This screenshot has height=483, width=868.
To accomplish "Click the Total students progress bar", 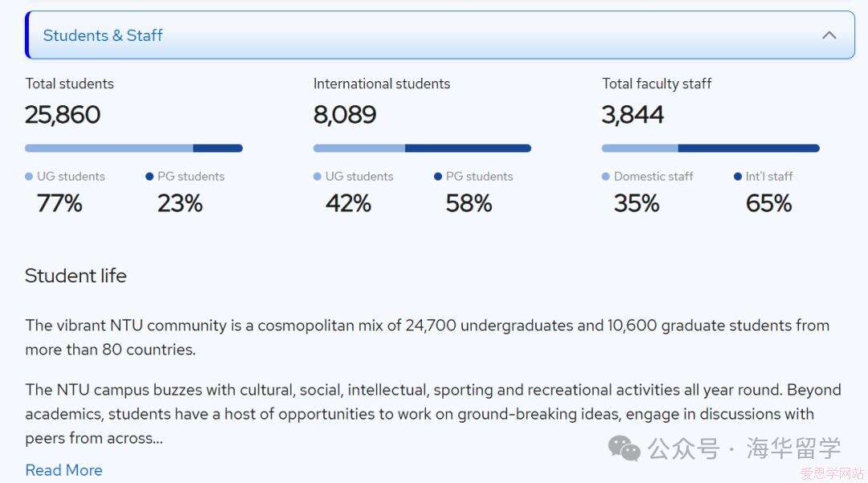I will tap(133, 148).
